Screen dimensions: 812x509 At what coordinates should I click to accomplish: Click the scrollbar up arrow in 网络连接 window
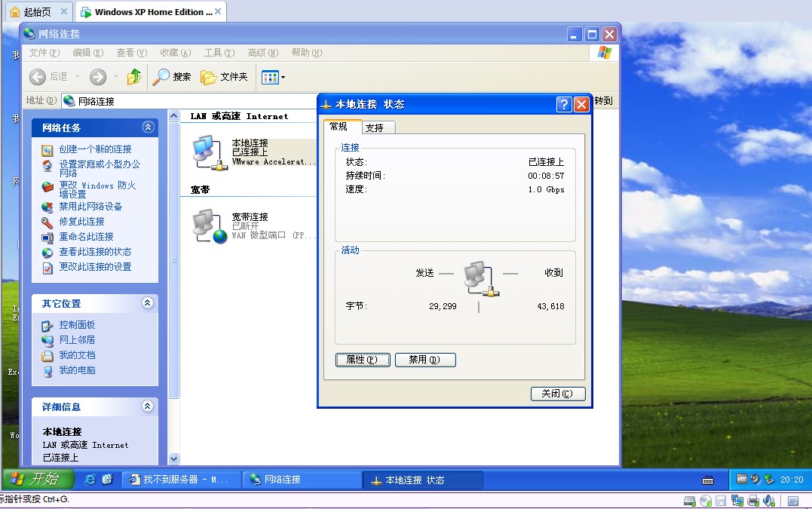coord(174,116)
